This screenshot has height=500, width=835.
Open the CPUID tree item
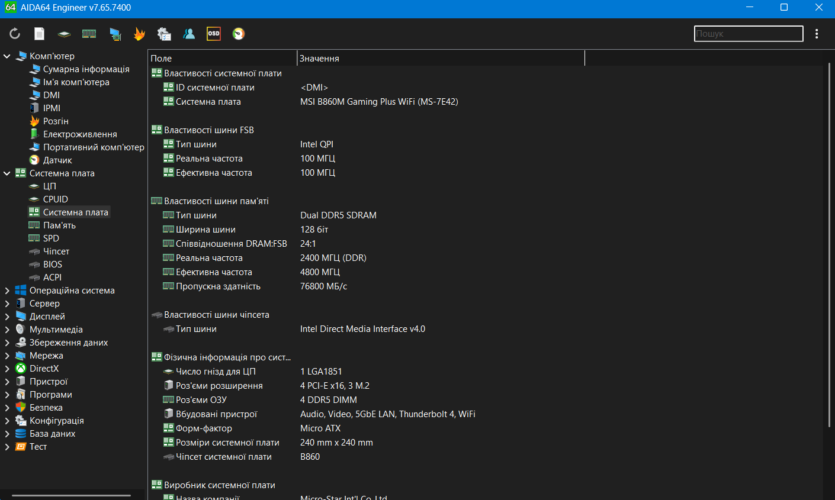point(55,199)
